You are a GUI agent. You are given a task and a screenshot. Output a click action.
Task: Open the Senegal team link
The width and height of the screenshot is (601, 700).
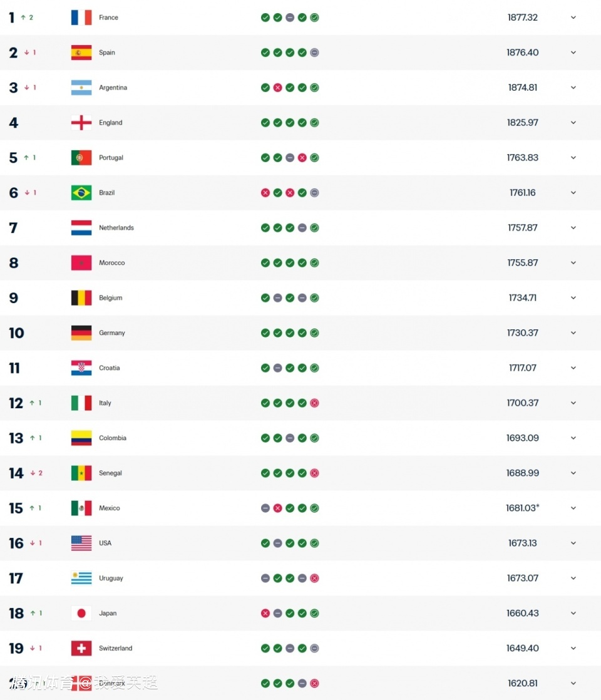(110, 473)
